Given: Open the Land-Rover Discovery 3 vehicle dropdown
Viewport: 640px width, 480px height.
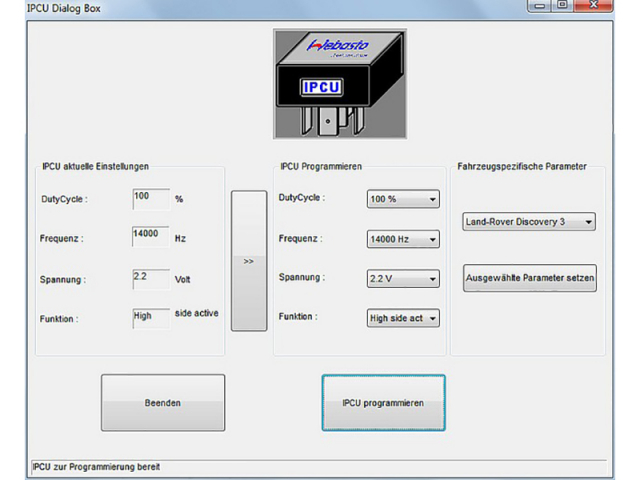Looking at the screenshot, I should [x=529, y=222].
